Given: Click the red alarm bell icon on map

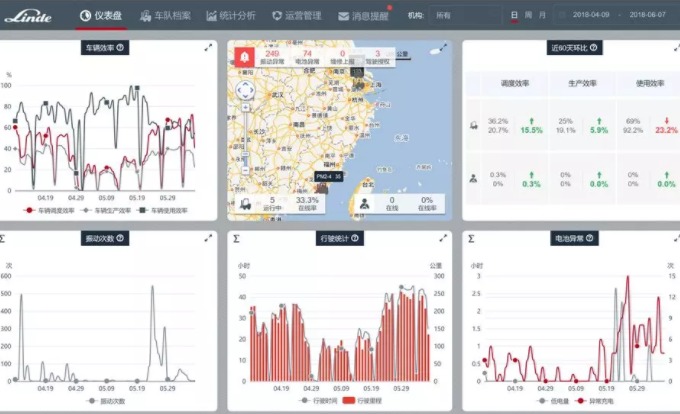Looking at the screenshot, I should tap(244, 57).
